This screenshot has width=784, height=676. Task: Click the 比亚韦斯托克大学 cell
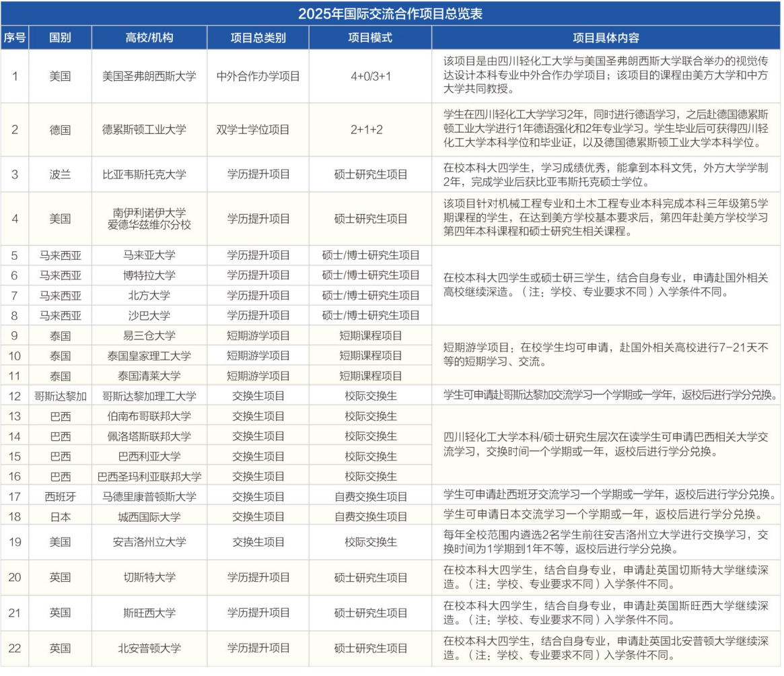(149, 174)
